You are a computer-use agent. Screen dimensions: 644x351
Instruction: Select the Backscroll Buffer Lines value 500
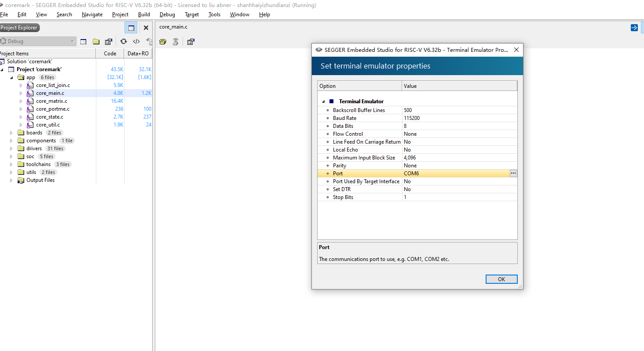pos(408,110)
